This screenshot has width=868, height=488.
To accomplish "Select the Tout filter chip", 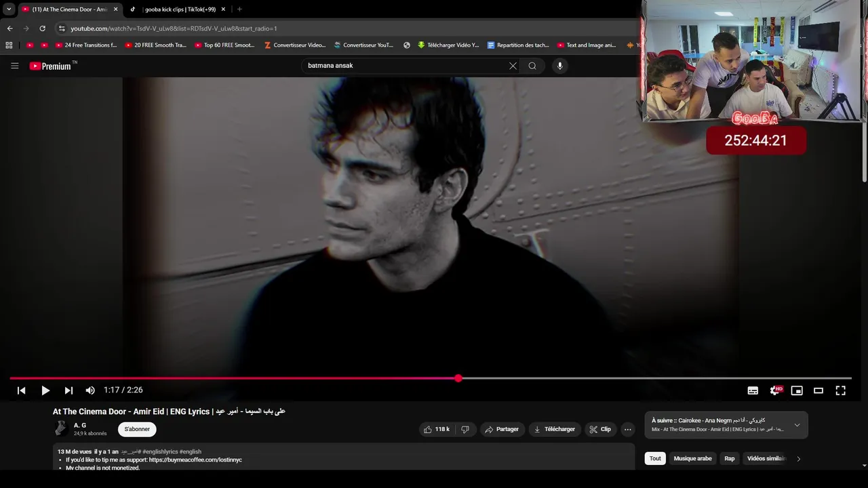I will click(655, 459).
